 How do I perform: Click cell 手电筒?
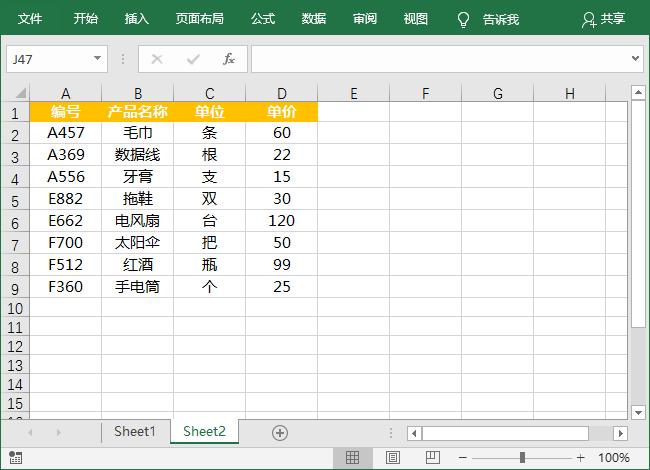click(137, 286)
